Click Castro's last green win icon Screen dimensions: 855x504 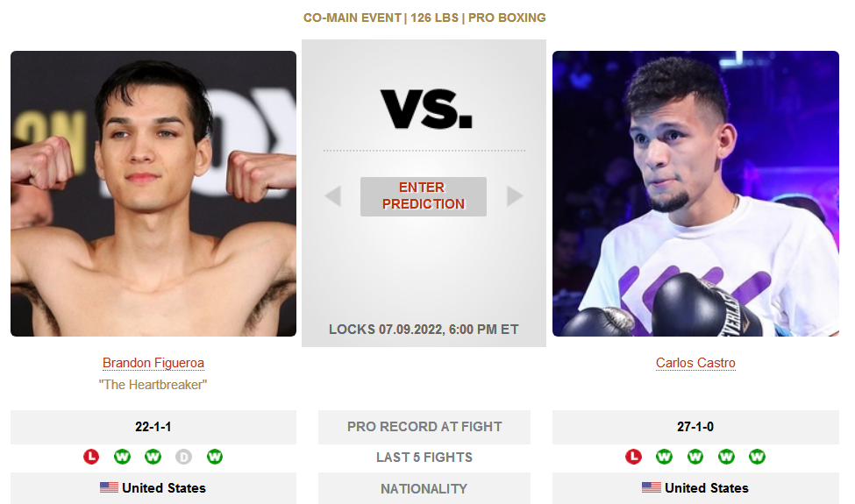pyautogui.click(x=757, y=457)
